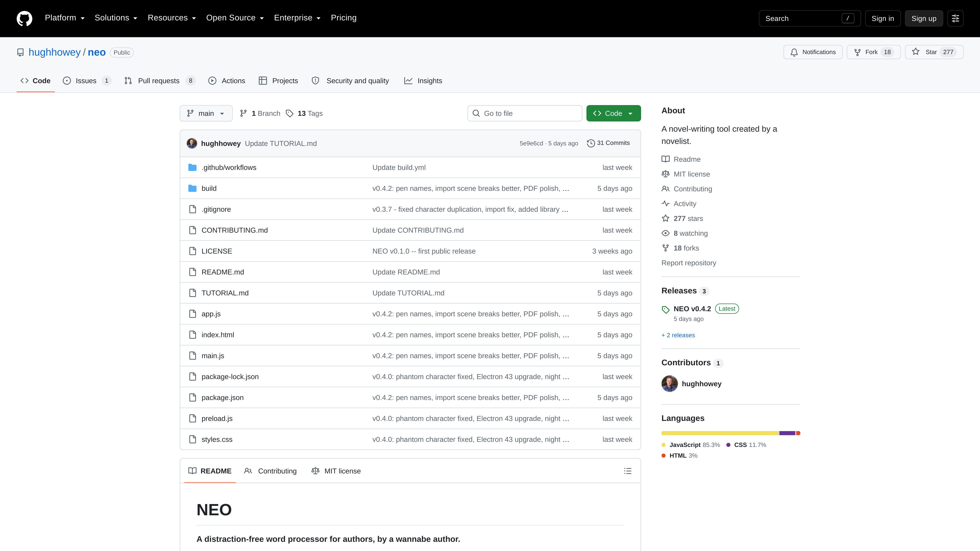Click the LICENSE file icon

192,251
